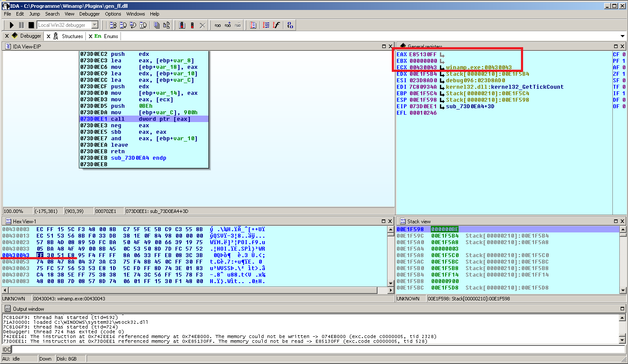Float the Stack view panel
628x364 pixels.
point(616,221)
